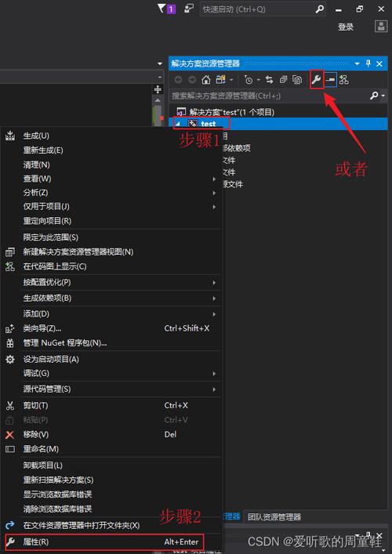Expand the 查看(W) submenu
Viewport: 392px width, 554px height.
coord(111,179)
